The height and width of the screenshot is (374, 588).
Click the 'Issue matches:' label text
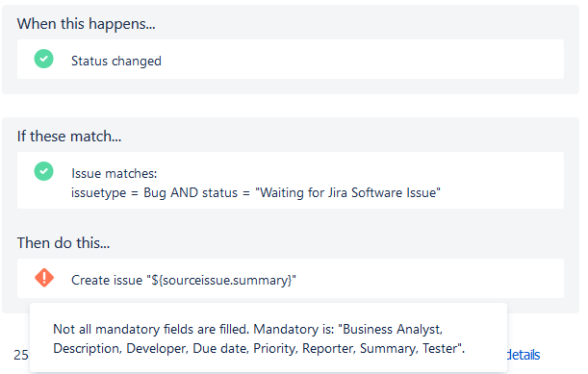114,173
